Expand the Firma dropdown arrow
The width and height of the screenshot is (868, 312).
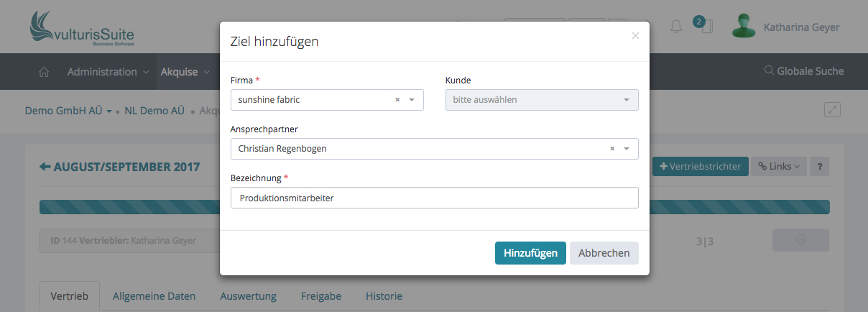point(412,100)
